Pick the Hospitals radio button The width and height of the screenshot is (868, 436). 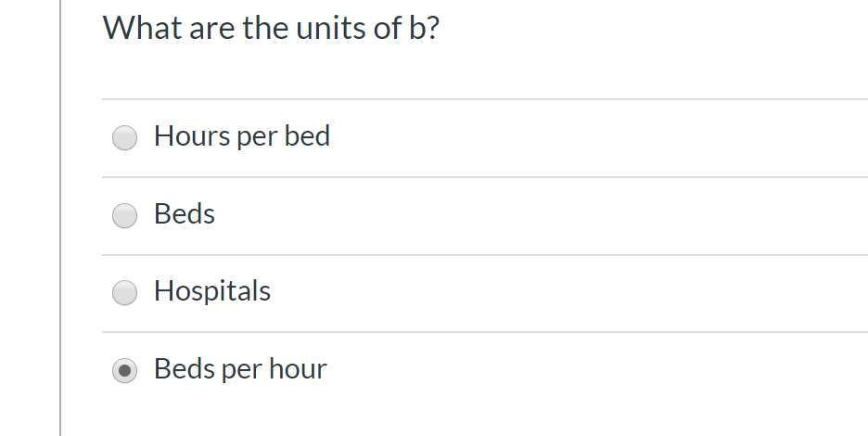click(124, 293)
